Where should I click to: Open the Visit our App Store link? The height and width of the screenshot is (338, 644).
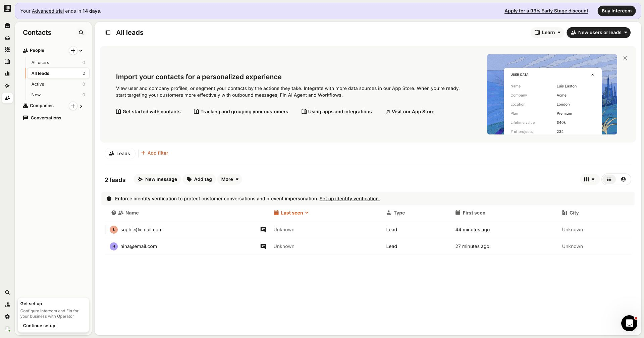tap(410, 112)
